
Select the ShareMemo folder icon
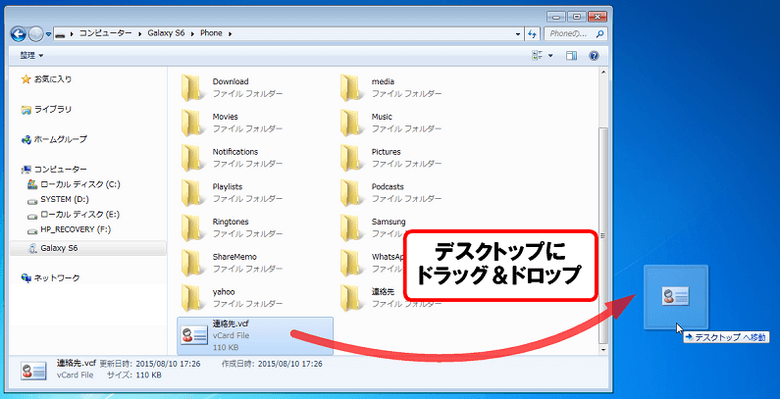coord(193,263)
